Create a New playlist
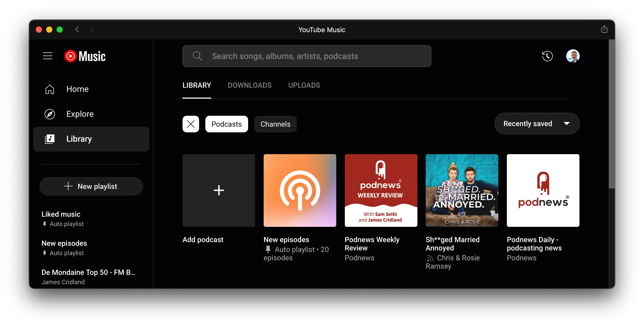The image size is (644, 327). click(91, 186)
